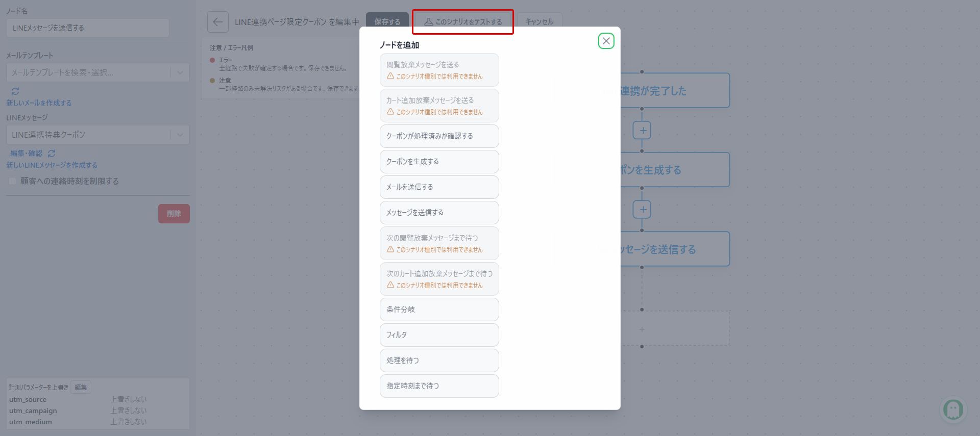Click disabled 次のカート追加放棄メッセージまで待つ option
Viewport: 980px width, 436px height.
(439, 279)
